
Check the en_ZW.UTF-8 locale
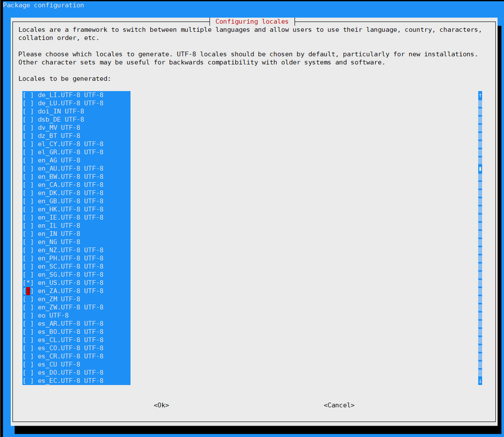tap(28, 307)
